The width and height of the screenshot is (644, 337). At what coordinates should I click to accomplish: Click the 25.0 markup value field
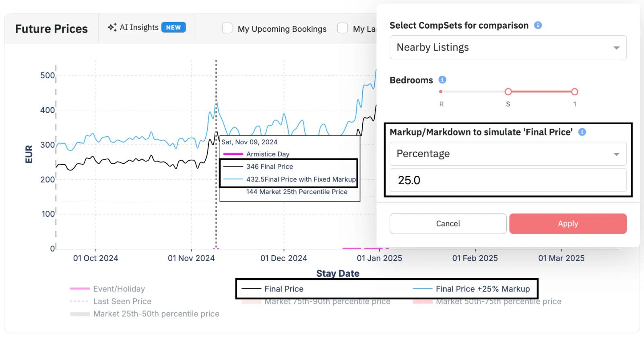point(508,180)
